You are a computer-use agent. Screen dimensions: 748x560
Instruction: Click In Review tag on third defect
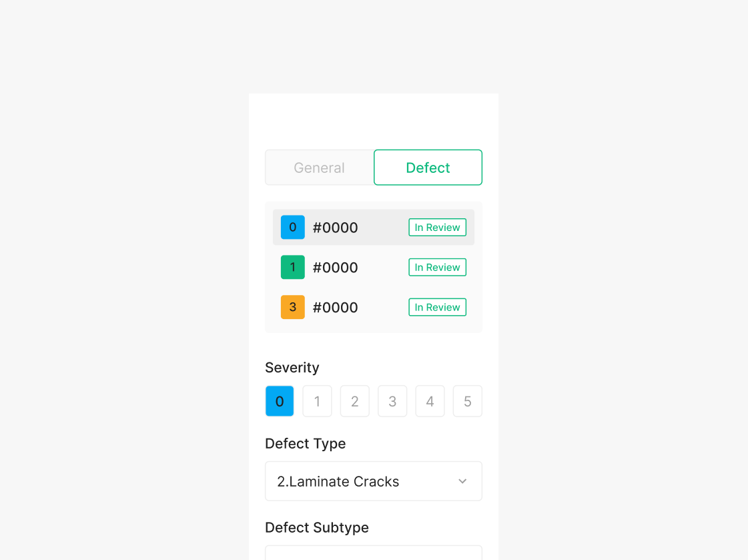pyautogui.click(x=437, y=308)
